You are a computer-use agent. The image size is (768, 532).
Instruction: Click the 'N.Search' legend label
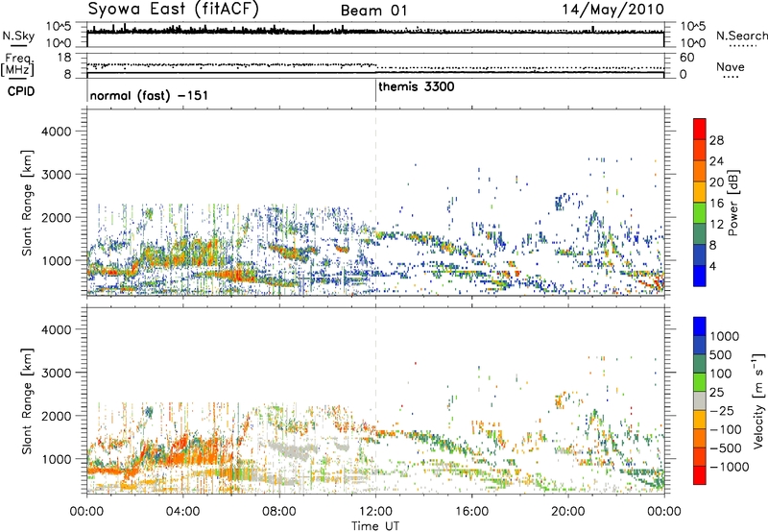pyautogui.click(x=741, y=36)
